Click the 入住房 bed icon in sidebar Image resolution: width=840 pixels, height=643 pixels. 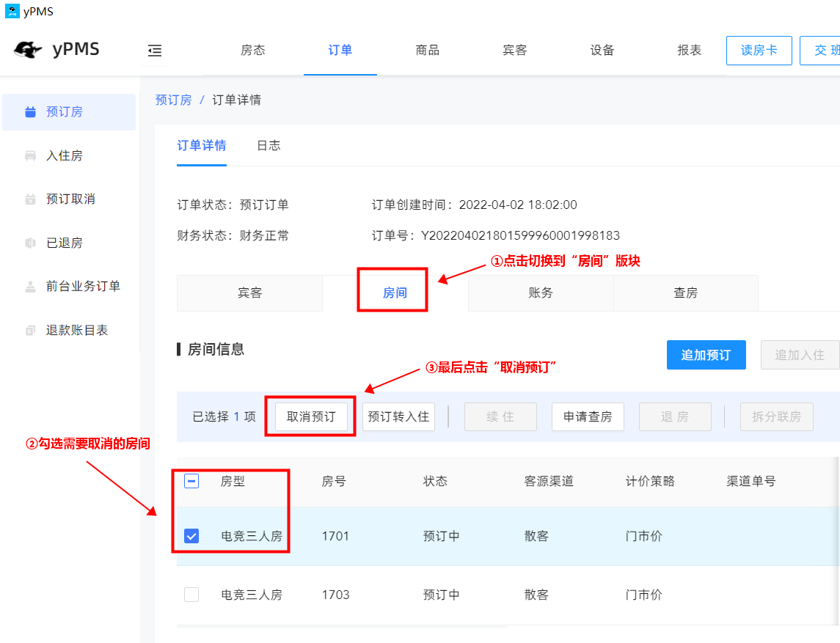click(31, 155)
